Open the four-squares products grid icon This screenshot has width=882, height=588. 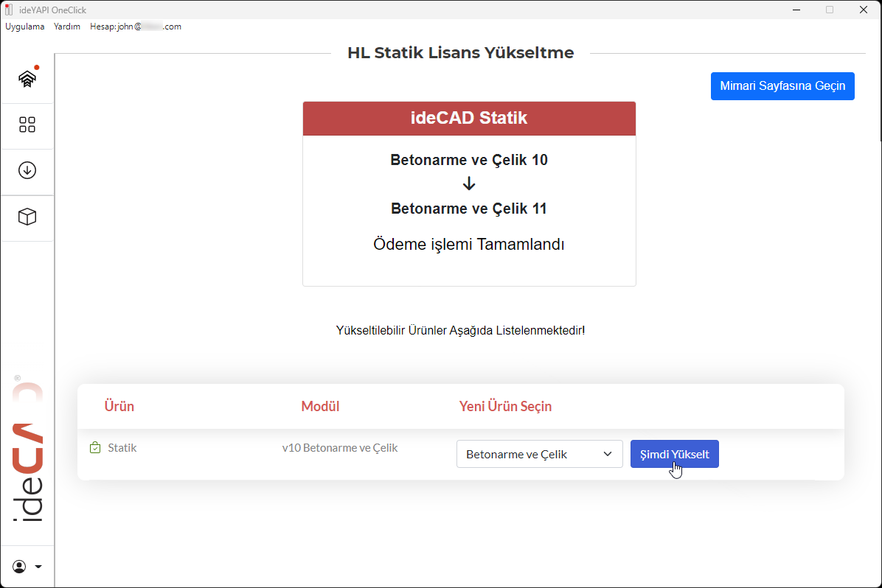pyautogui.click(x=27, y=125)
